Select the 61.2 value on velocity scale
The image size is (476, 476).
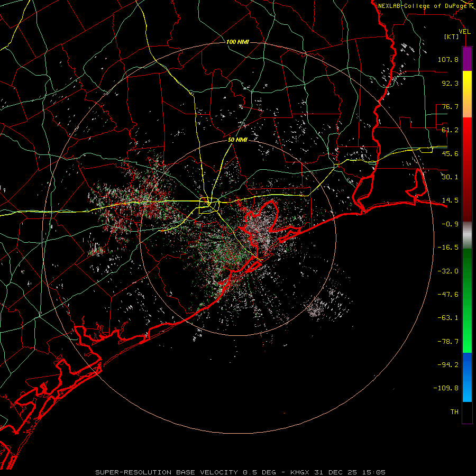tap(450, 130)
